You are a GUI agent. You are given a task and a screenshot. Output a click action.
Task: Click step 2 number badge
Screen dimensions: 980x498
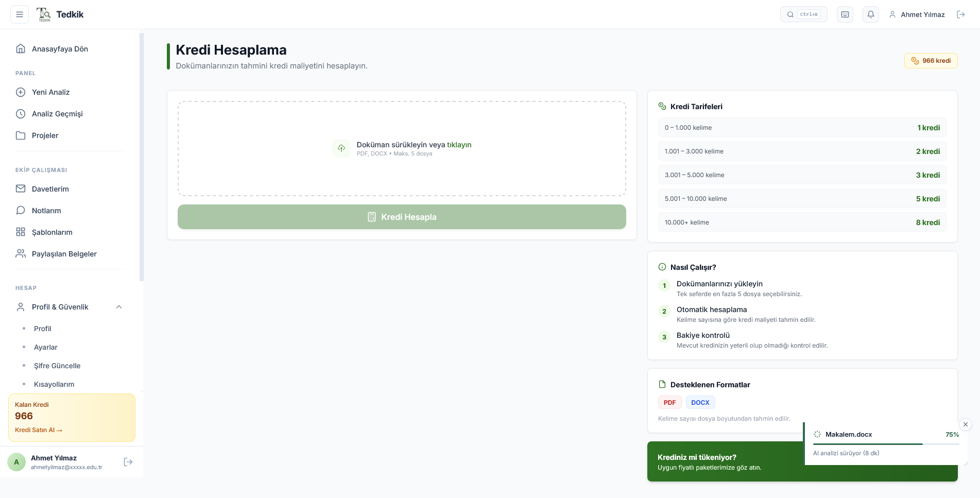tap(664, 312)
